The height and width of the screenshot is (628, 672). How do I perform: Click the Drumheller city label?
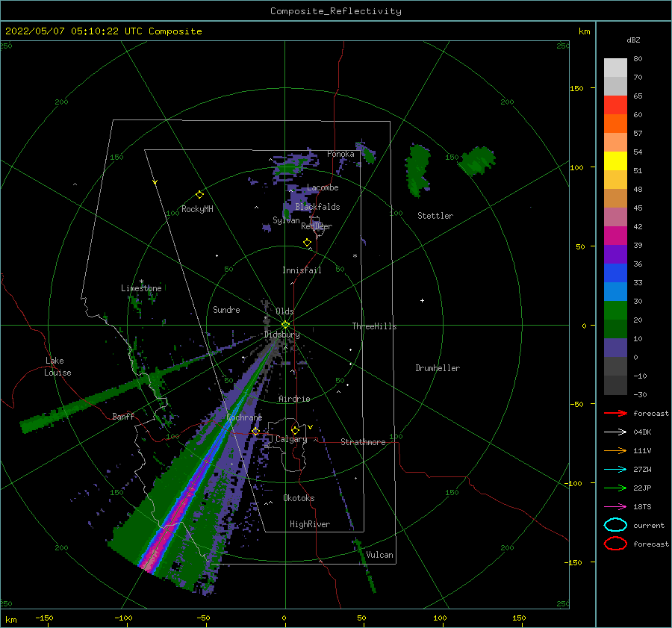(438, 368)
